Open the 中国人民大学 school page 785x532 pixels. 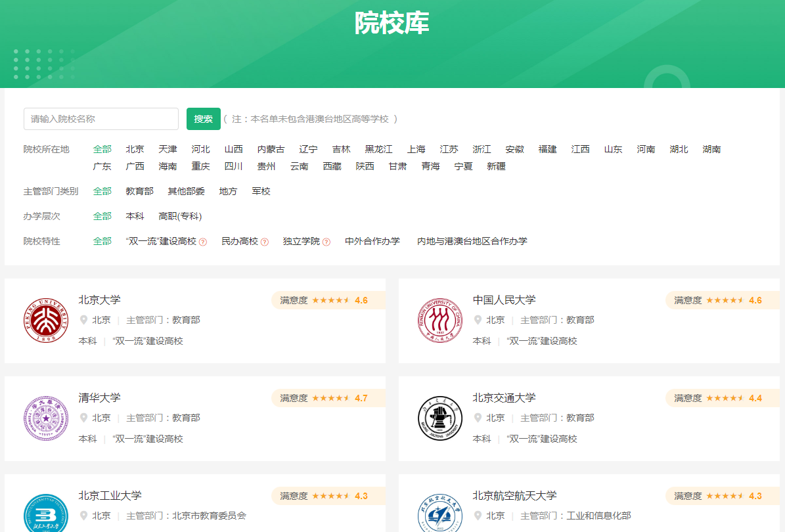click(504, 299)
